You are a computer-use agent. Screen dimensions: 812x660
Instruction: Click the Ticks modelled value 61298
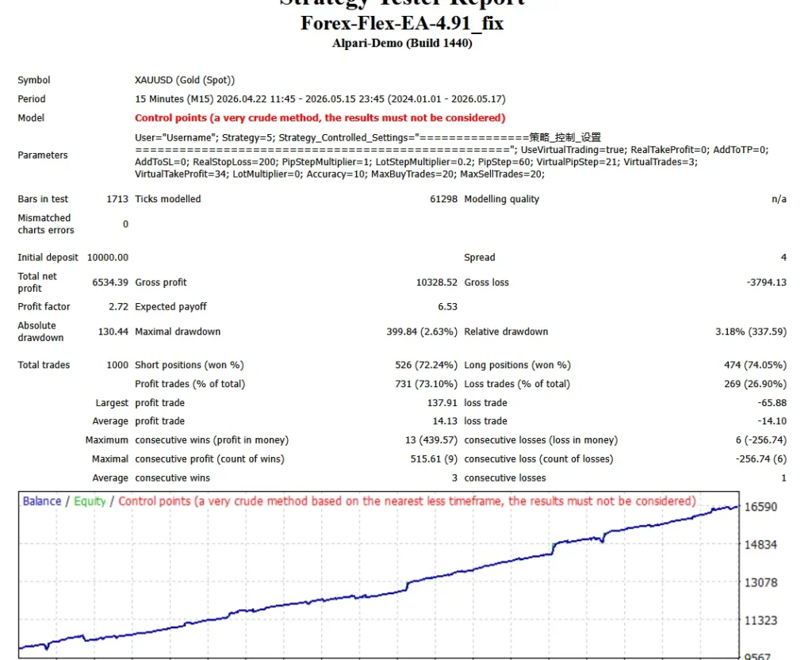pos(443,199)
